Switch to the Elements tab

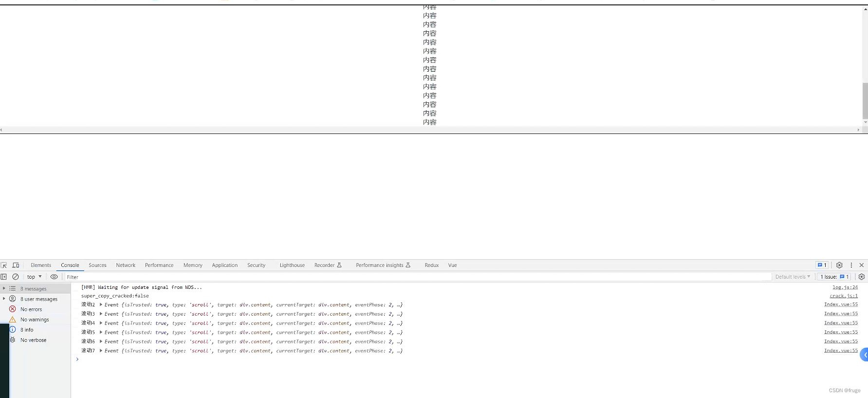[x=41, y=265]
